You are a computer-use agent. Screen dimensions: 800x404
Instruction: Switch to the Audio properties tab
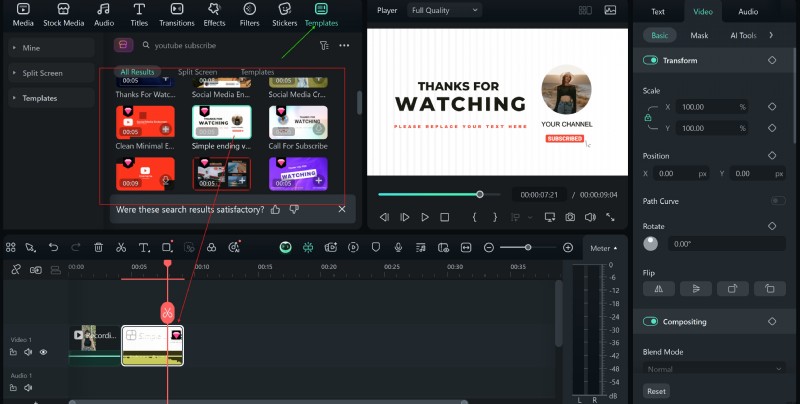[x=747, y=12]
